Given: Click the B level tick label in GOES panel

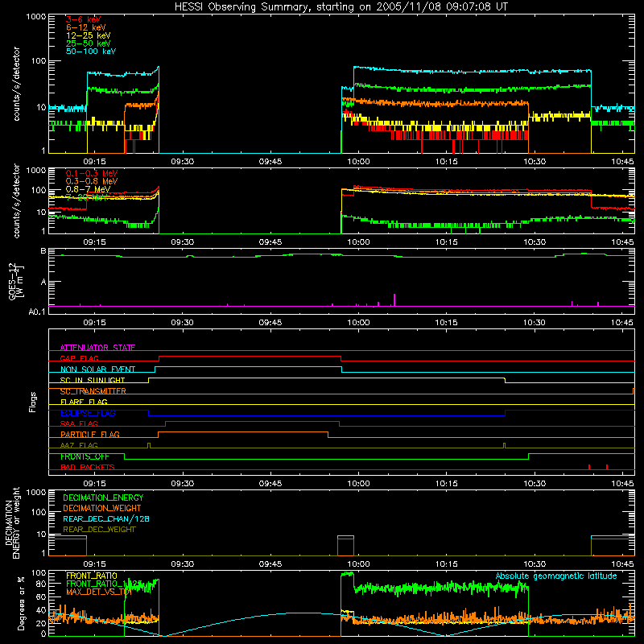Looking at the screenshot, I should coord(43,251).
